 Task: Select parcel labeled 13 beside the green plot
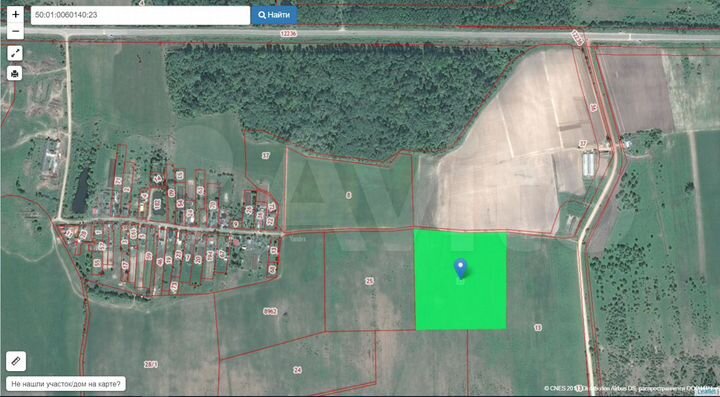[538, 327]
